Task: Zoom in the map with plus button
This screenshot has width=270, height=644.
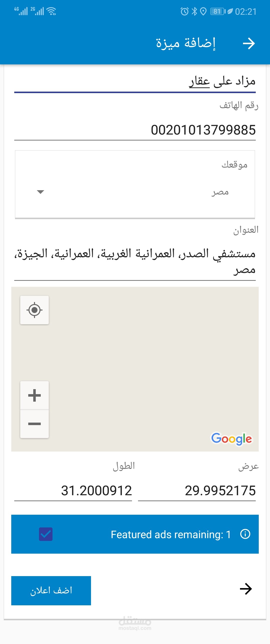Action: 34,395
